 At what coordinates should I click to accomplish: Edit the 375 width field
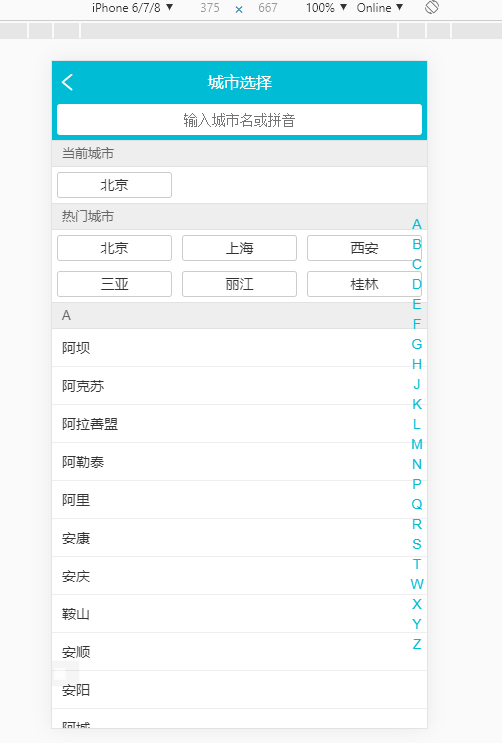click(x=210, y=8)
